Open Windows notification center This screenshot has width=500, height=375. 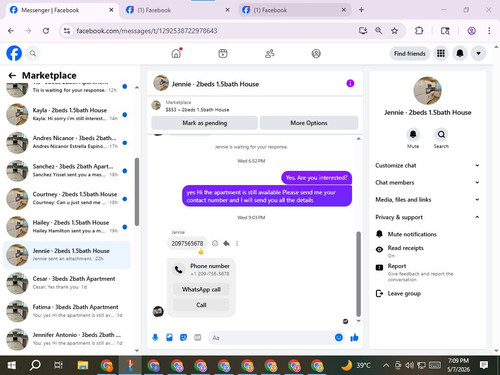pos(484,365)
